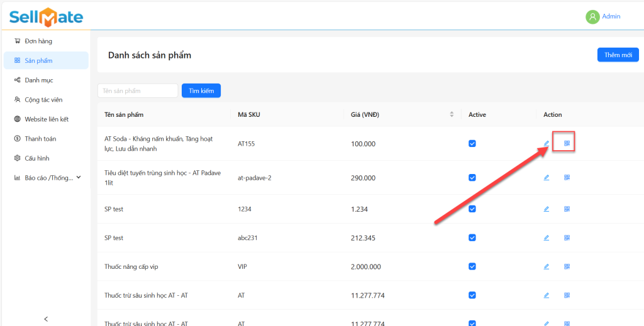644x326 pixels.
Task: Click the Thêm mới button
Action: (x=618, y=55)
